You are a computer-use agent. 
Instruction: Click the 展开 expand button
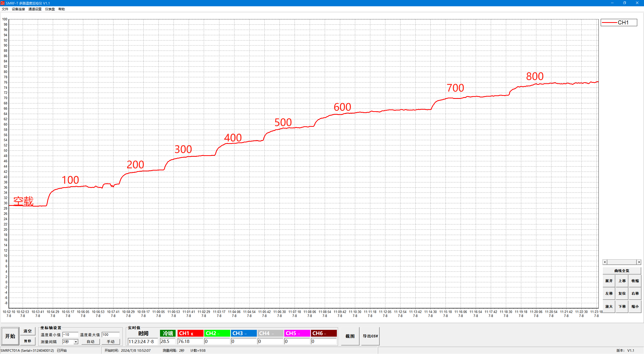[x=609, y=281]
